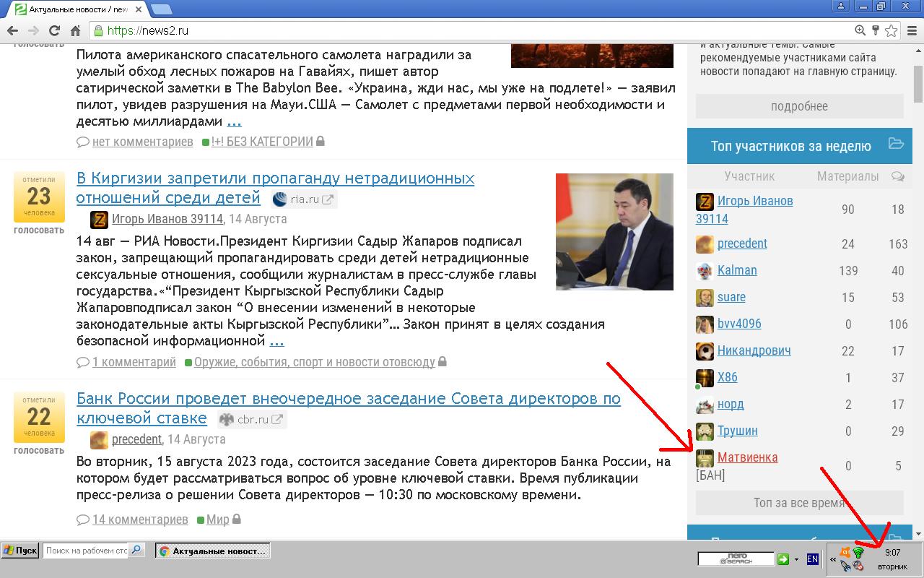This screenshot has height=578, width=924.
Task: Open Kyrgyzstan propaganda ban article headline
Action: (x=275, y=188)
